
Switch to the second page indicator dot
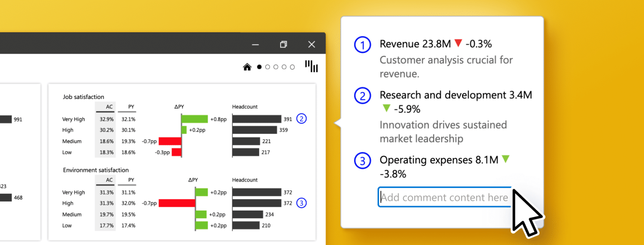(x=267, y=67)
